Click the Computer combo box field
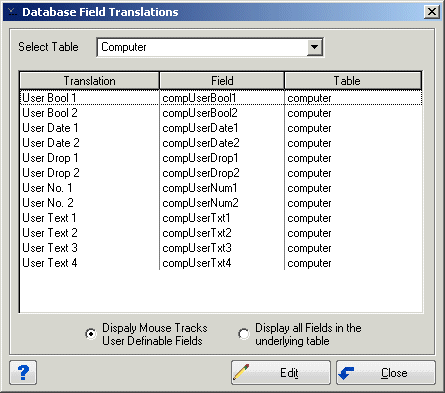Screen dimensions: 445x393 [x=210, y=47]
